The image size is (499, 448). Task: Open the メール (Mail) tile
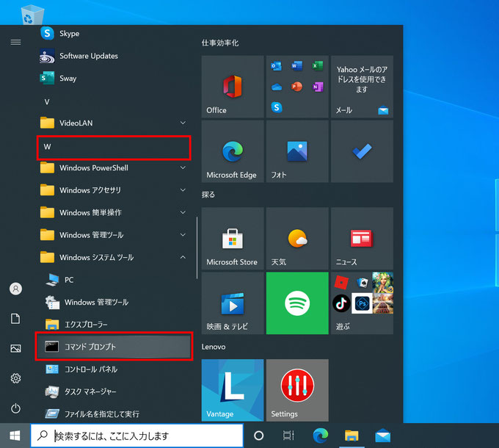pyautogui.click(x=363, y=87)
